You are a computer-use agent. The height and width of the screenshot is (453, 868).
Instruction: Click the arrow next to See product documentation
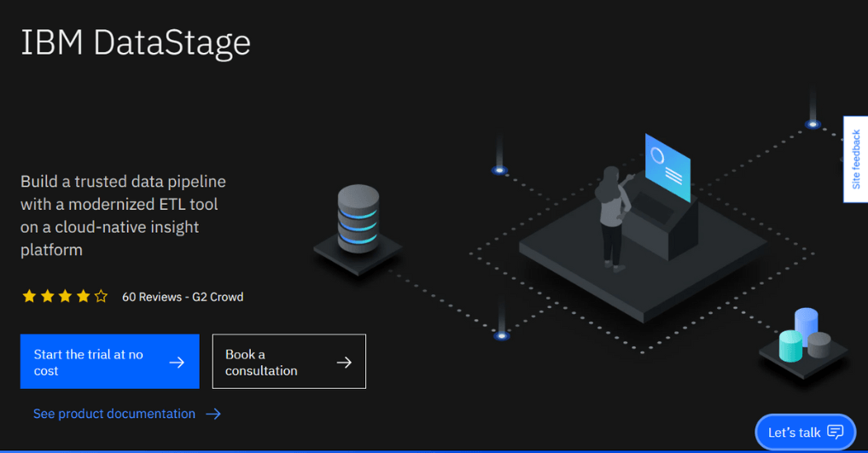tap(213, 414)
